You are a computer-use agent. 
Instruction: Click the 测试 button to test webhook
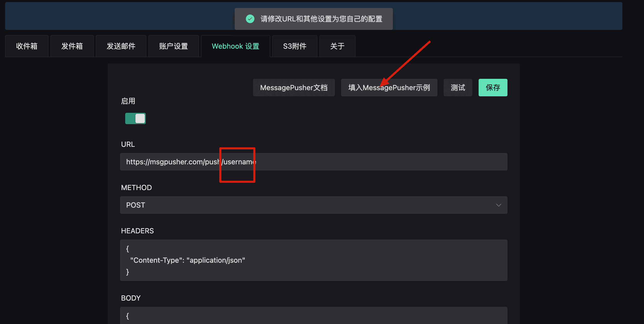[458, 87]
